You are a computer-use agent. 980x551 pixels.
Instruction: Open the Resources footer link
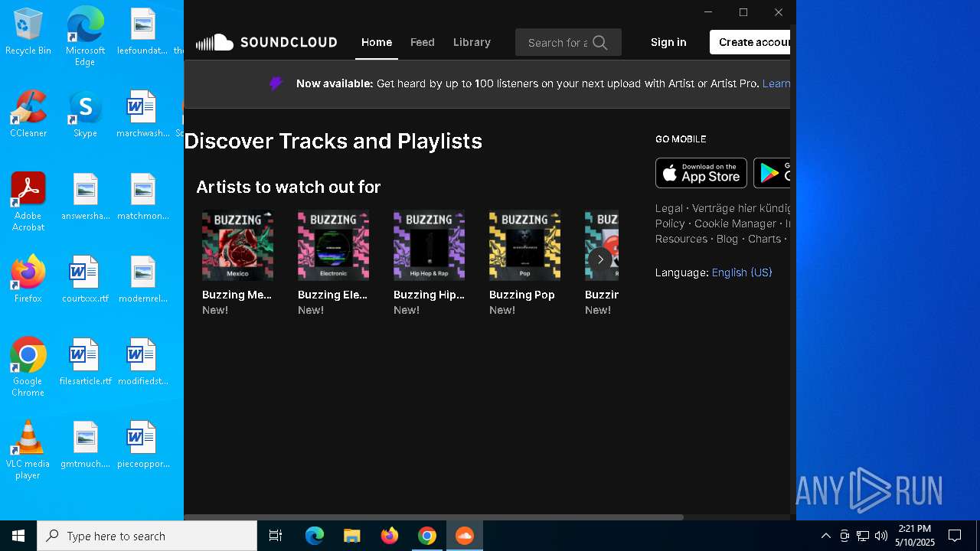681,239
